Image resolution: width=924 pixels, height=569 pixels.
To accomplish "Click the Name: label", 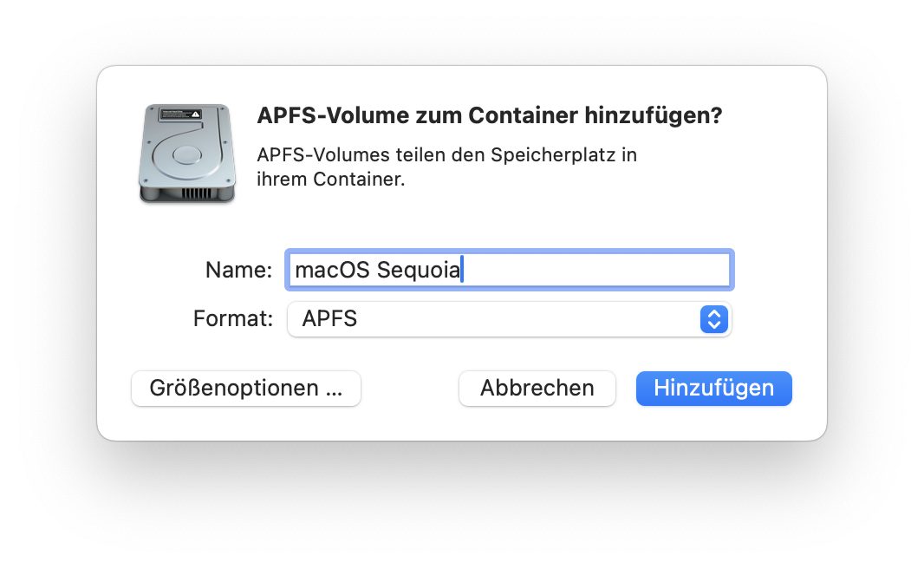I will coord(238,270).
